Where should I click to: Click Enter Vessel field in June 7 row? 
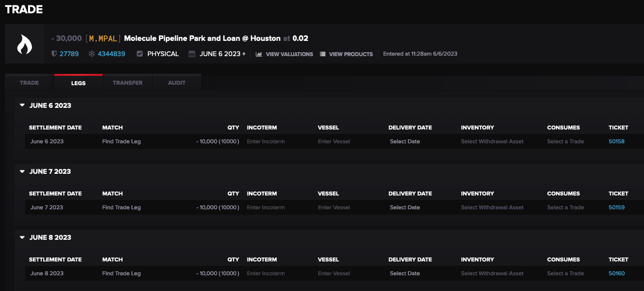click(x=334, y=207)
